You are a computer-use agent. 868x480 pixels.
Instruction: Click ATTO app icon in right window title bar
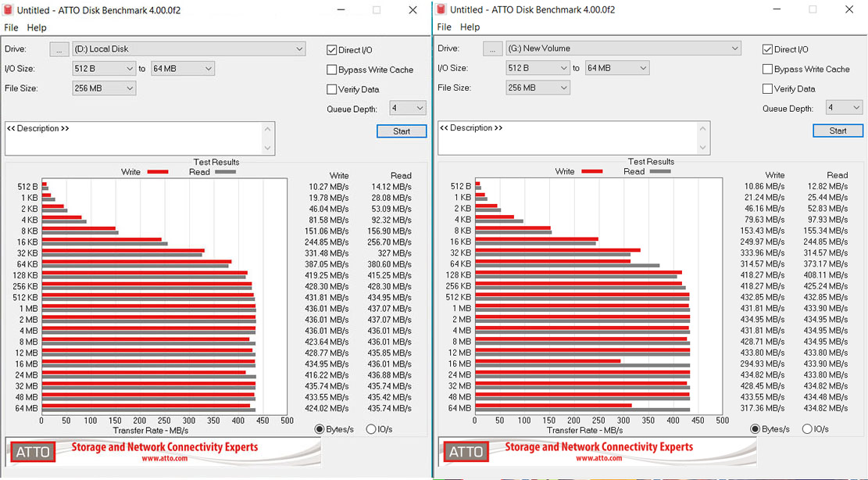[441, 9]
